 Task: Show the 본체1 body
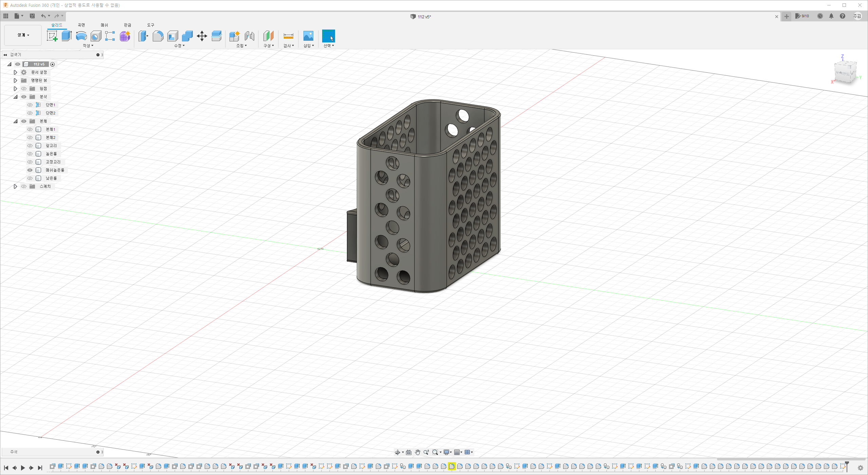point(30,129)
